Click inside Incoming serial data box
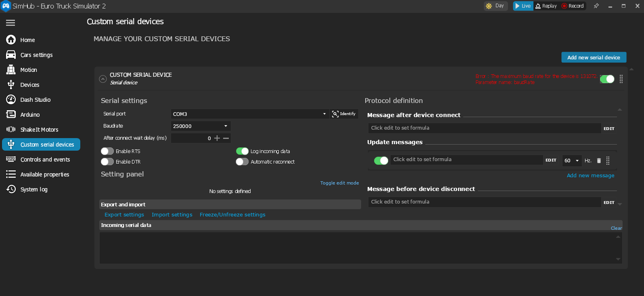644x296 pixels. point(357,248)
